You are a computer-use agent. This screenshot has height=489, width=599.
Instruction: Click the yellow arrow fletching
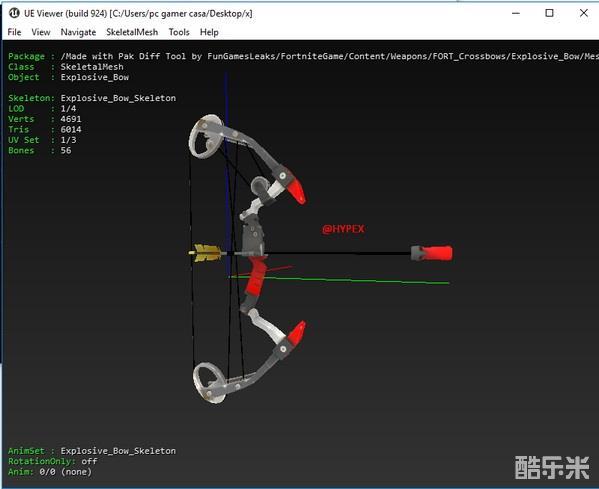click(x=207, y=253)
